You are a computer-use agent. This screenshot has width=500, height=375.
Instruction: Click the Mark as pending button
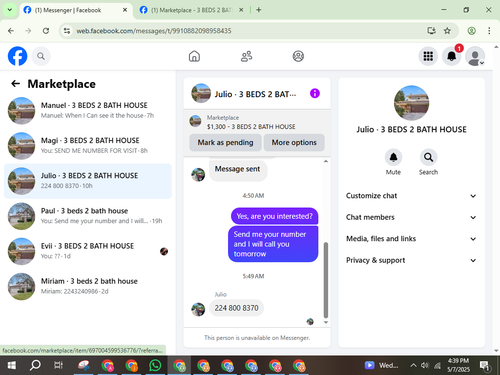click(225, 142)
